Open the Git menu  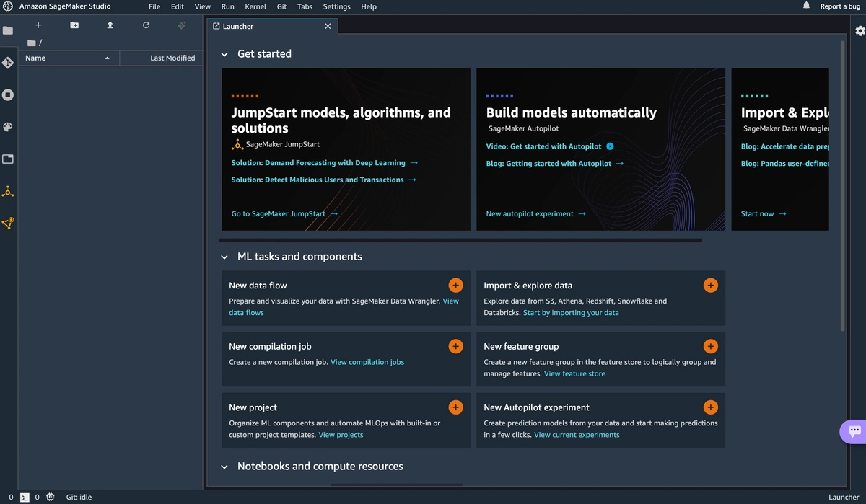click(282, 6)
